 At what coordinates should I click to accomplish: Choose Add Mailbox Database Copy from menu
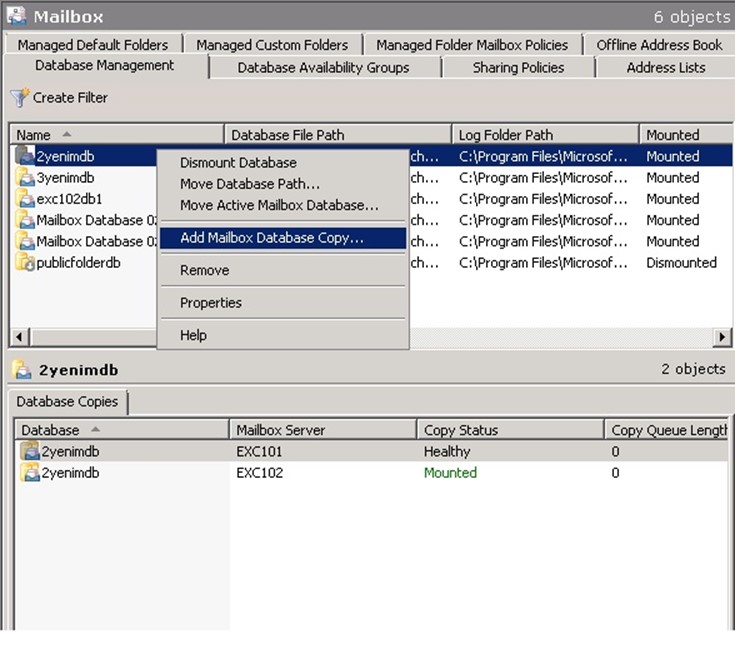coord(271,238)
